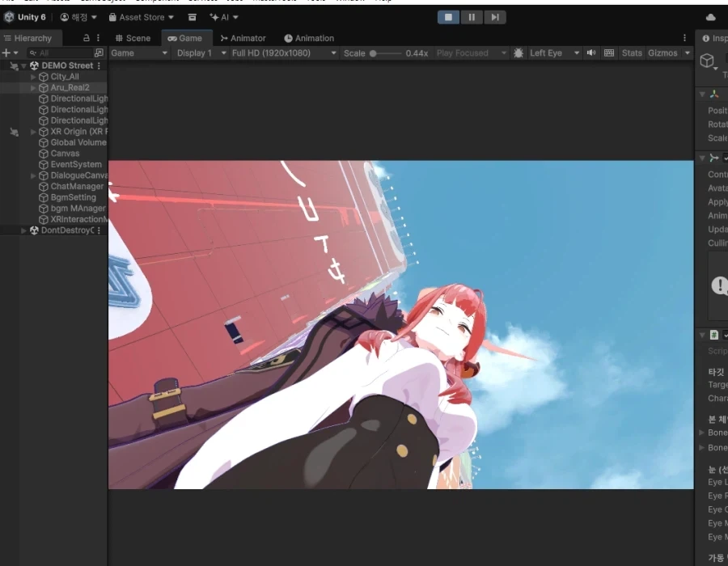The image size is (728, 566).
Task: Click the Inspector script component icon
Action: point(714,335)
